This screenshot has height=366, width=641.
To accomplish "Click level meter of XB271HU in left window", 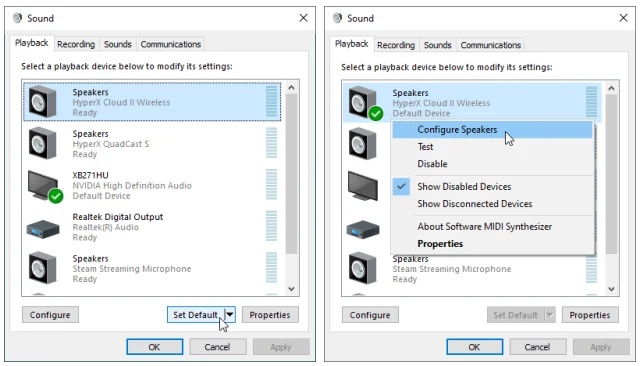I will 271,184.
